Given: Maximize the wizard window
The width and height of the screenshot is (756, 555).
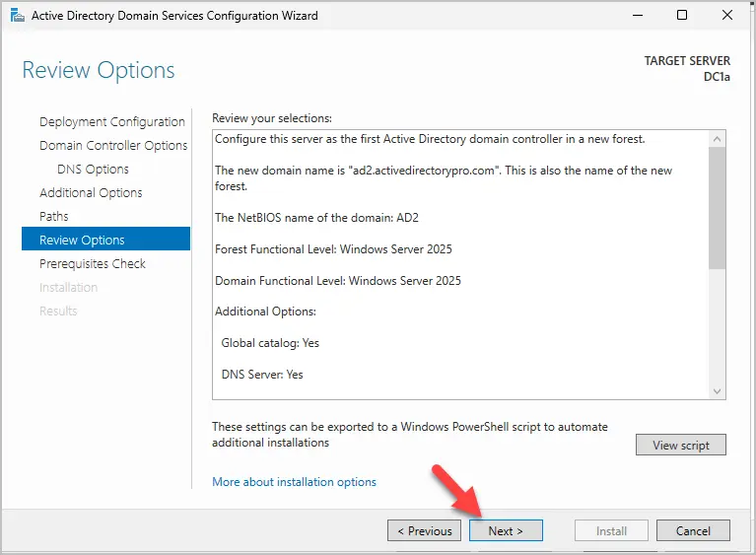Looking at the screenshot, I should pyautogui.click(x=682, y=16).
